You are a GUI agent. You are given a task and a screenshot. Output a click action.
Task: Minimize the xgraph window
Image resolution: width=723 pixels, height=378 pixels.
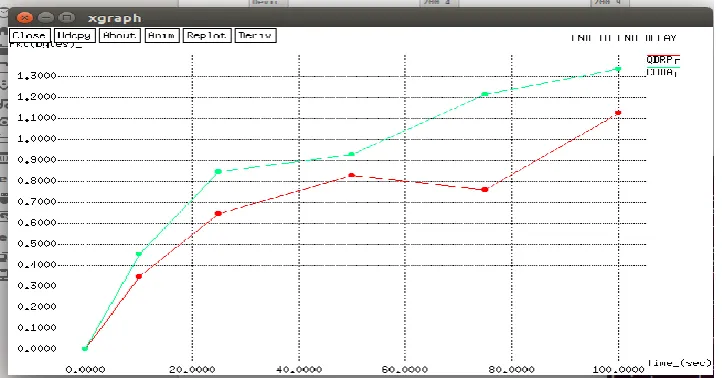(x=46, y=18)
